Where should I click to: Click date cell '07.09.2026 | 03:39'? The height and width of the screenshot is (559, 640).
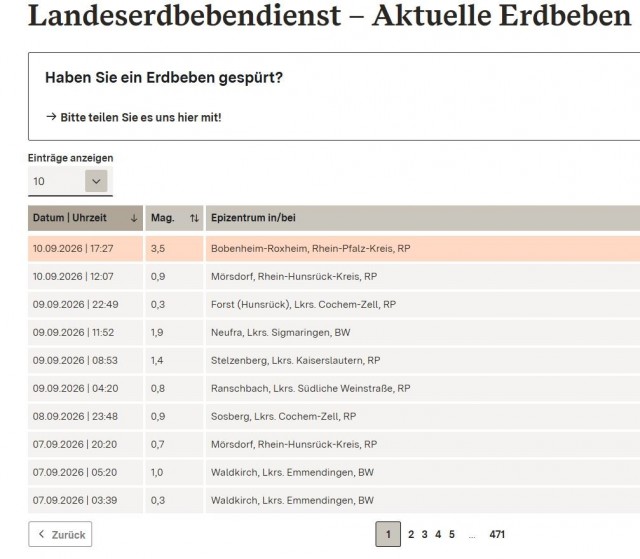pos(85,501)
